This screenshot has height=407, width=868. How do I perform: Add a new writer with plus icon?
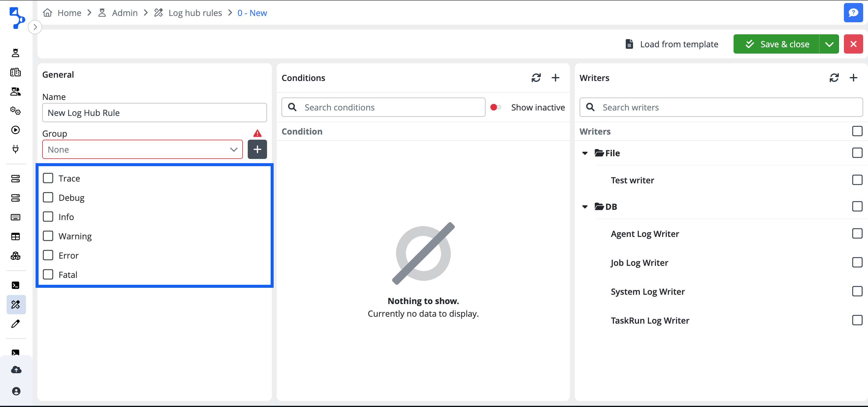click(x=853, y=78)
